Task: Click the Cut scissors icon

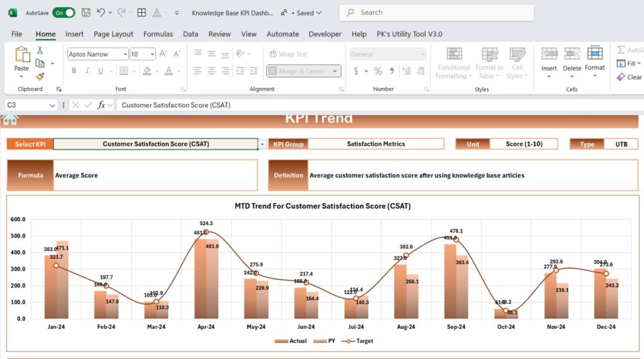Action: (x=40, y=50)
